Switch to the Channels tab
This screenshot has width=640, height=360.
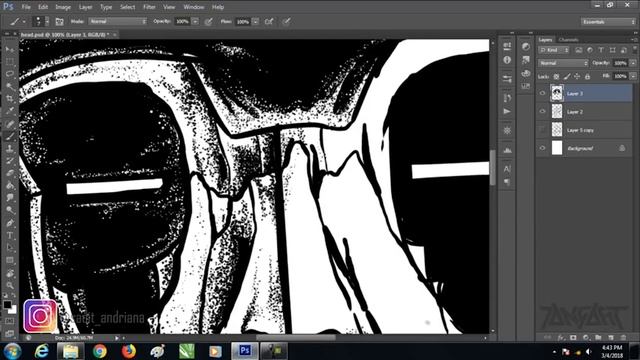(x=568, y=40)
